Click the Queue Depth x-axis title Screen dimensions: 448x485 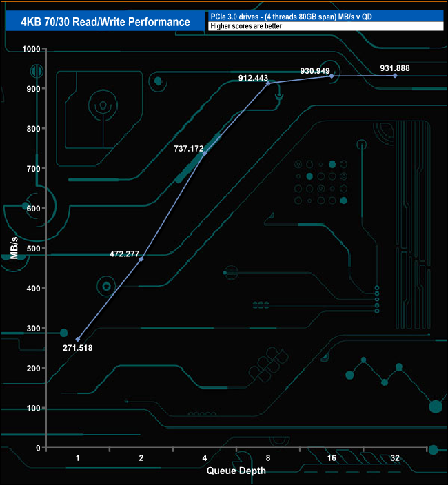(x=236, y=471)
